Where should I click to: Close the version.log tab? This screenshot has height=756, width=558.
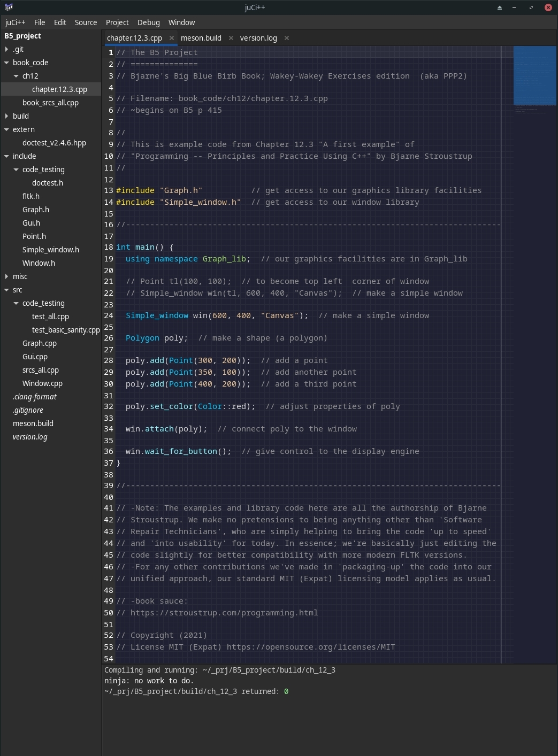point(287,38)
